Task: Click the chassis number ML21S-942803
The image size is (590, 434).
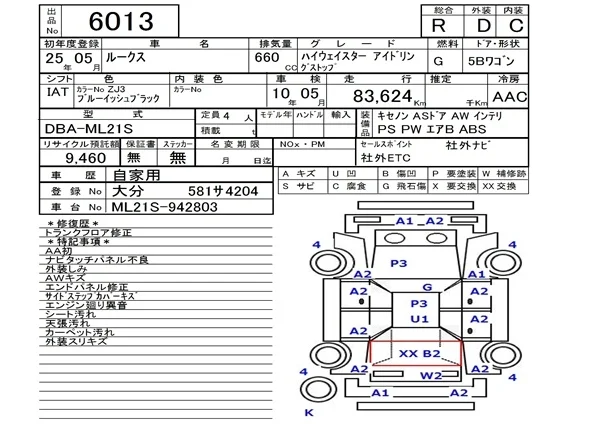Action: click(x=164, y=207)
